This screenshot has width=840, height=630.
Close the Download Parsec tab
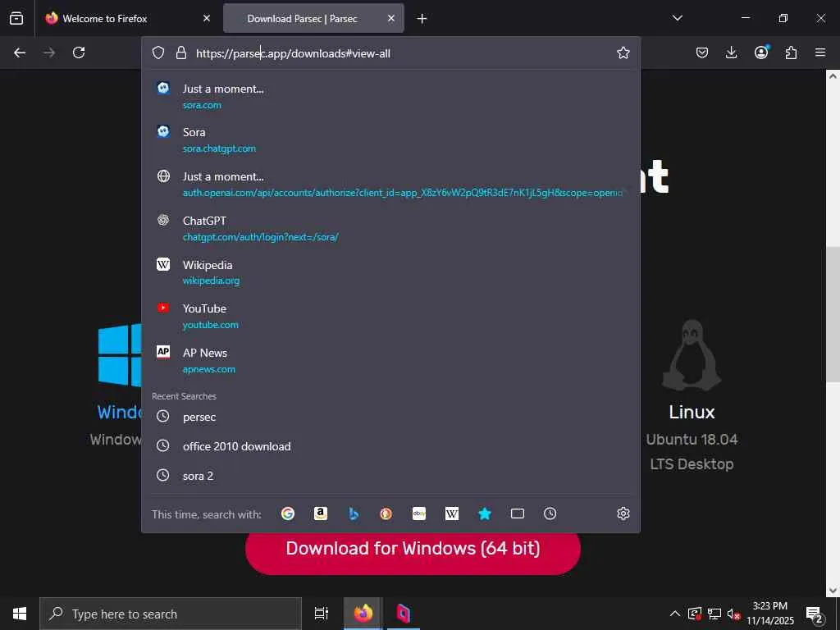[x=391, y=18]
